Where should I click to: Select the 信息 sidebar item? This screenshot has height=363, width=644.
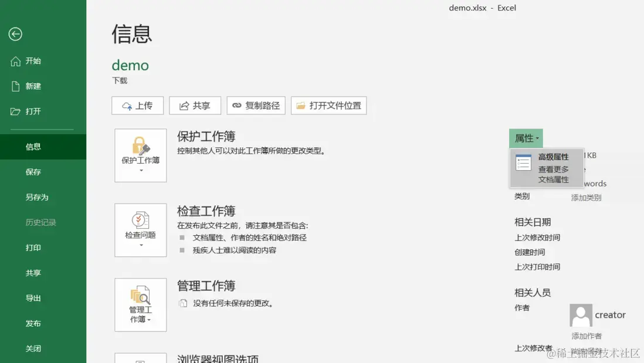(x=43, y=147)
